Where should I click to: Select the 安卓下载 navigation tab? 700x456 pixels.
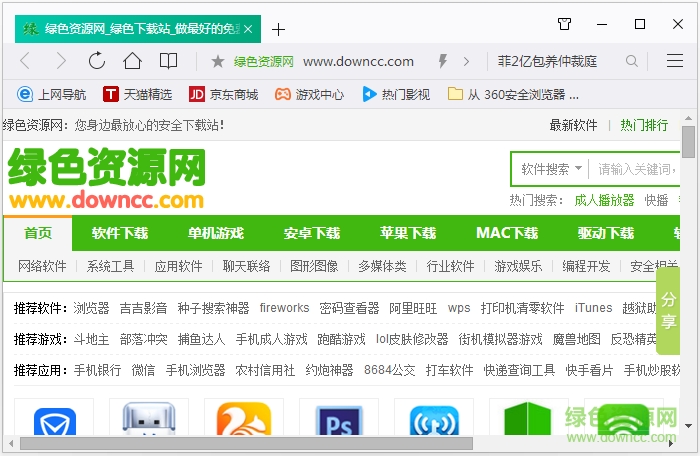point(312,233)
